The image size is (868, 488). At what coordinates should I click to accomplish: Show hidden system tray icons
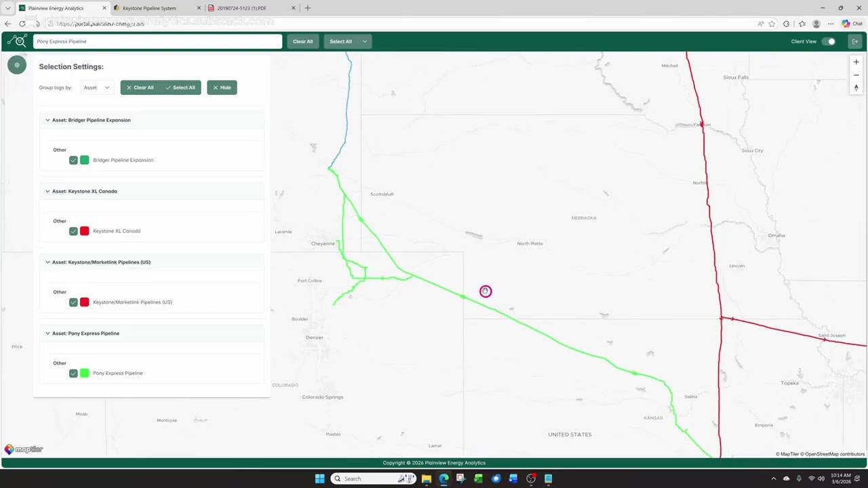pyautogui.click(x=774, y=479)
